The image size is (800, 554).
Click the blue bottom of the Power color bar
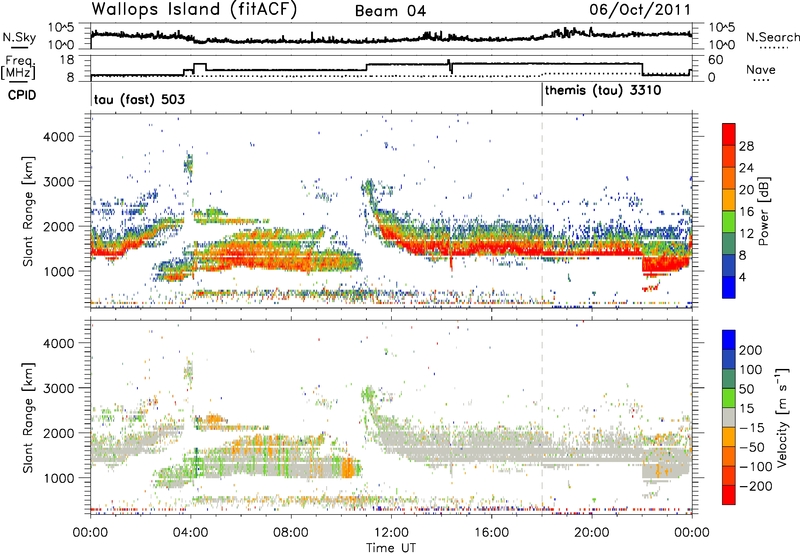(729, 288)
